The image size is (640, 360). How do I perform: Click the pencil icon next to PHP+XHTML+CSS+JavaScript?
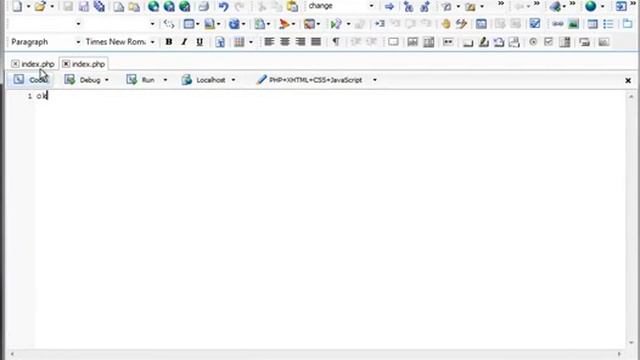(x=261, y=80)
